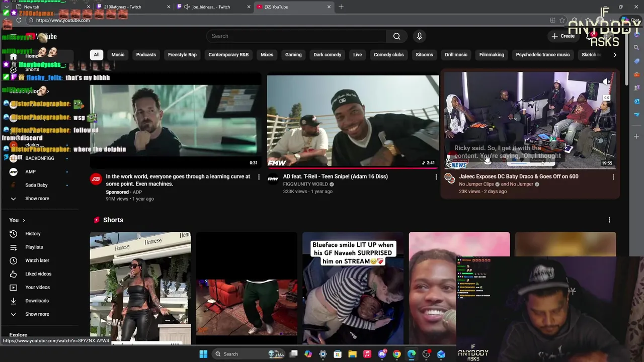Open options menu for AD feat. T-Rell video
The height and width of the screenshot is (362, 644).
[436, 177]
